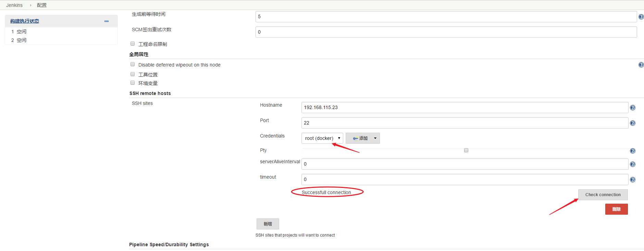Viewport: 644px width, 251px height.
Task: Focus the SCM签出重试次数 input field
Action: click(x=446, y=32)
